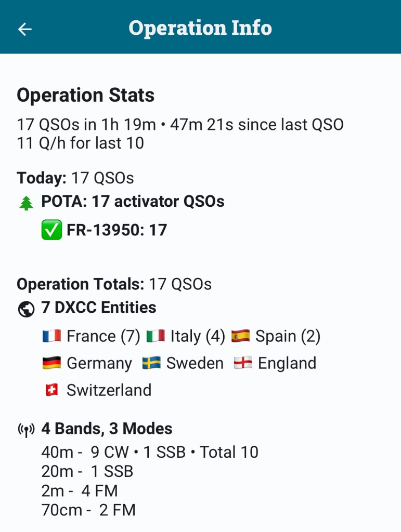Tap the Spain flag icon

click(241, 336)
